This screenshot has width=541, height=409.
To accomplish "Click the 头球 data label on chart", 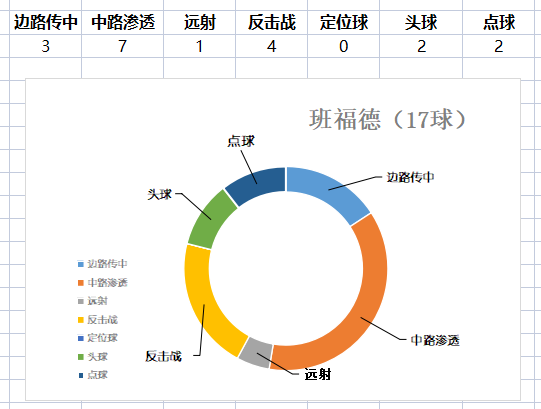I will [x=159, y=194].
